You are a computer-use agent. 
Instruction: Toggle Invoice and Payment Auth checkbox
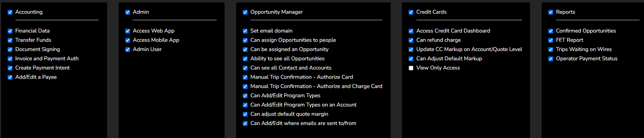pos(10,59)
